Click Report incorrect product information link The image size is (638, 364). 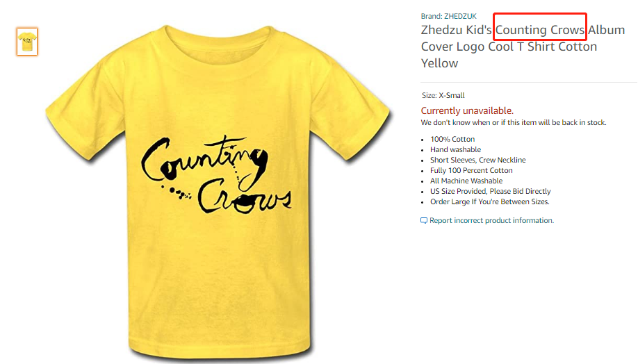491,220
